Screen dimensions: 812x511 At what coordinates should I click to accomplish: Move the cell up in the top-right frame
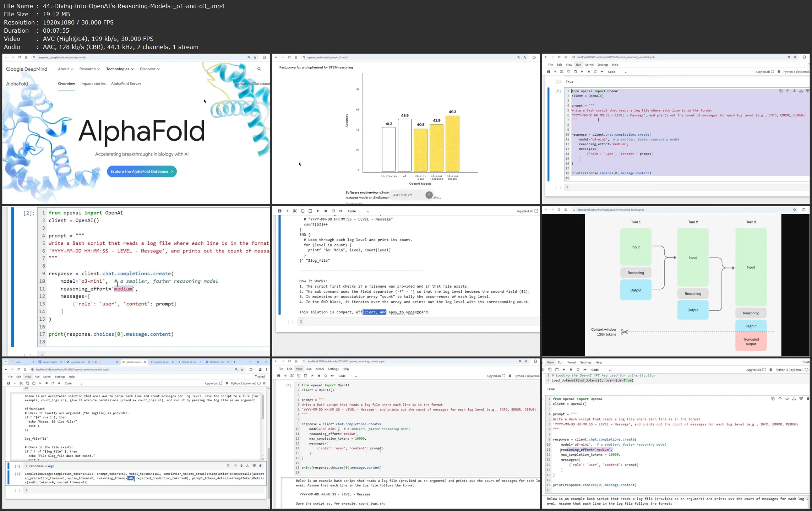788,91
